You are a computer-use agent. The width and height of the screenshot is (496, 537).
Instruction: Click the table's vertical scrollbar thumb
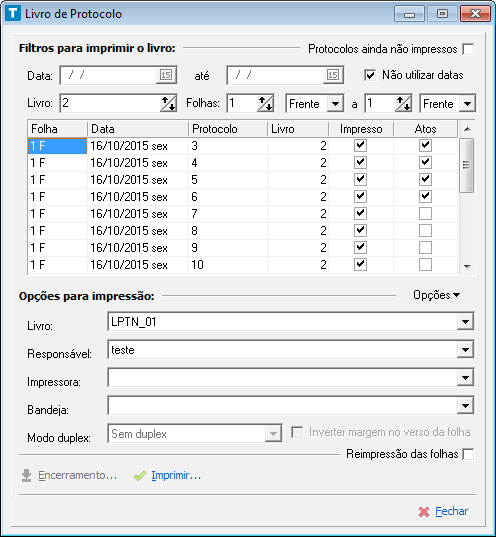pyautogui.click(x=466, y=165)
